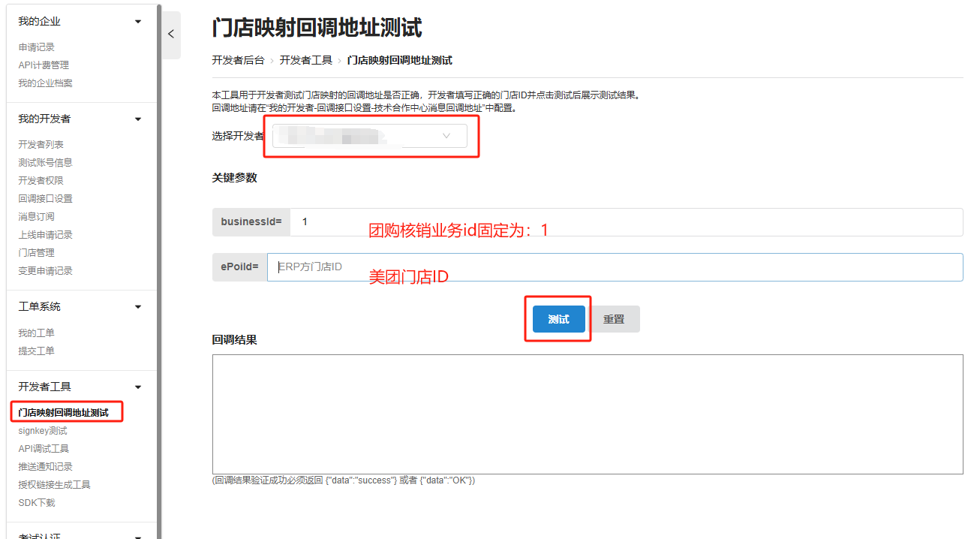Focus the ePoiId input field

pos(614,267)
